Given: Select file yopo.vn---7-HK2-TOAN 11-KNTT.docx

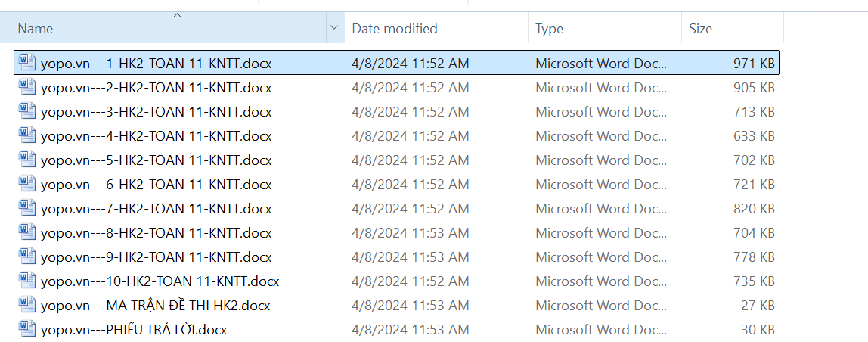Looking at the screenshot, I should (x=156, y=209).
